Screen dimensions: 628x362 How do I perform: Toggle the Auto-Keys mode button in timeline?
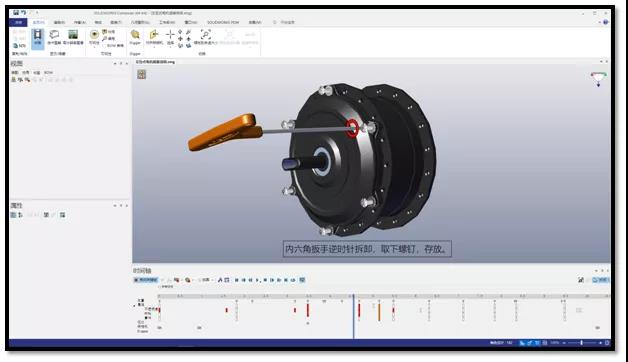[146, 280]
